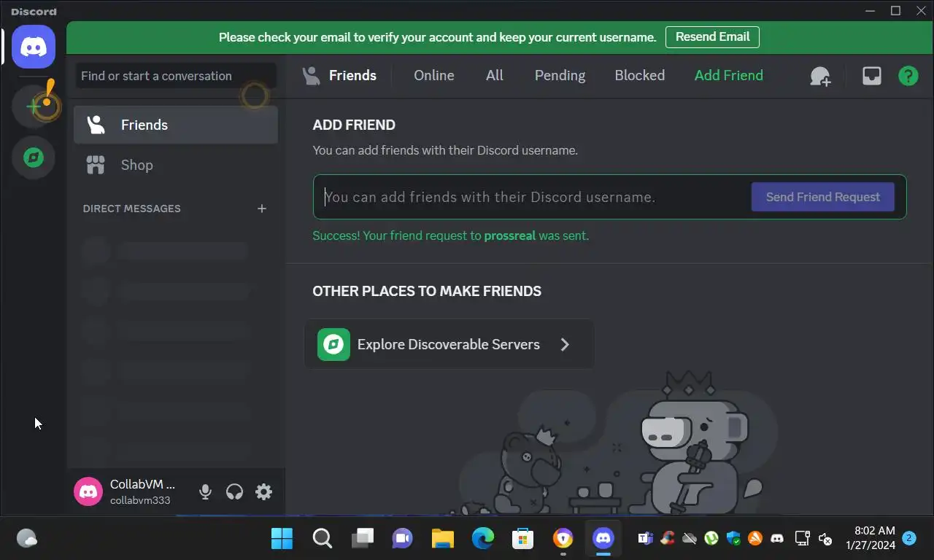Click the CollabVM user avatar

(88, 491)
